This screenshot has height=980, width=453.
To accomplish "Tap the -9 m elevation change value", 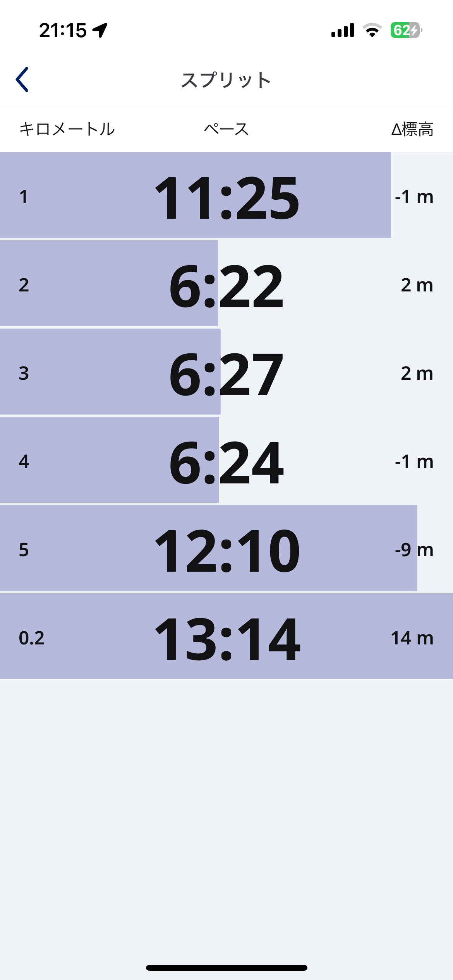I will [x=414, y=550].
